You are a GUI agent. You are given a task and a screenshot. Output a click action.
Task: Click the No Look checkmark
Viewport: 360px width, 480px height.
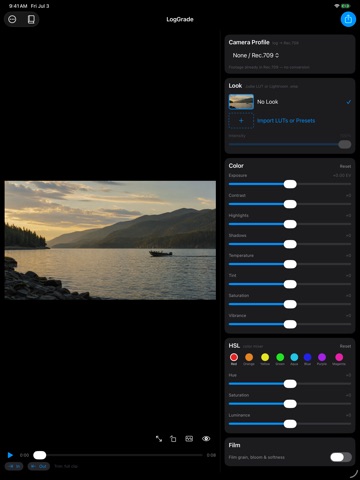[x=349, y=102]
